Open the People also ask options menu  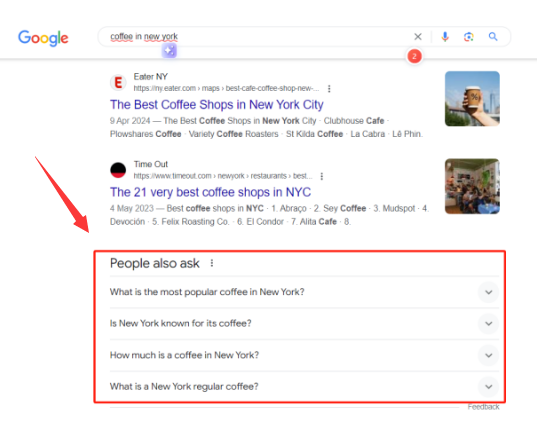[212, 263]
